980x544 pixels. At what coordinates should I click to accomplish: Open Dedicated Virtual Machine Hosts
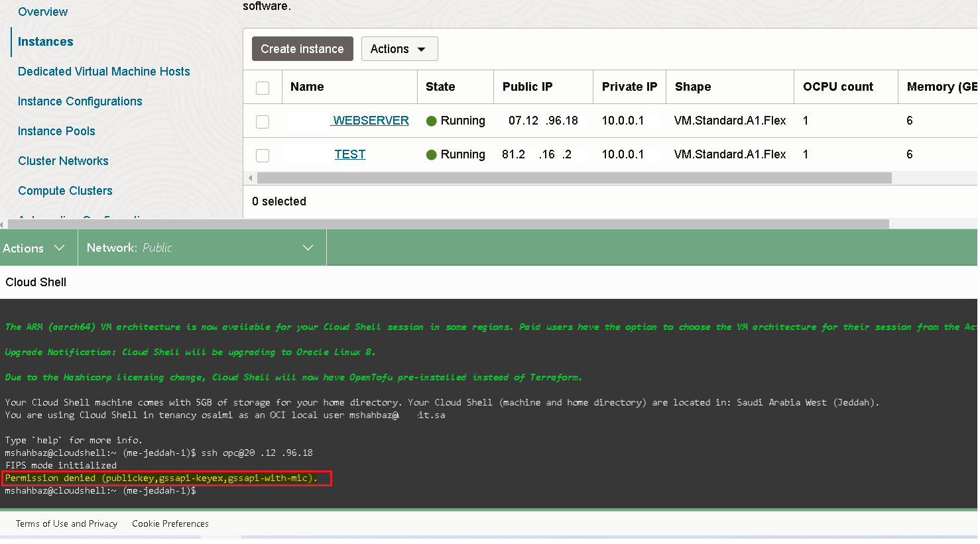coord(103,72)
